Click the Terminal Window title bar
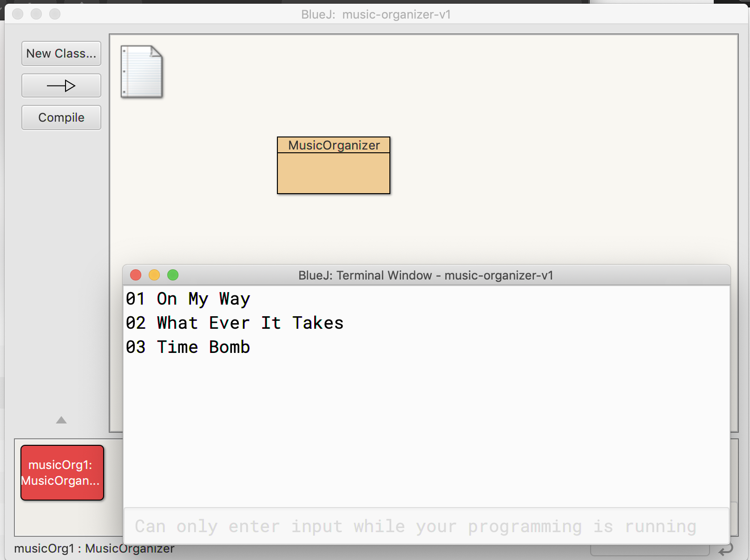 pos(426,275)
